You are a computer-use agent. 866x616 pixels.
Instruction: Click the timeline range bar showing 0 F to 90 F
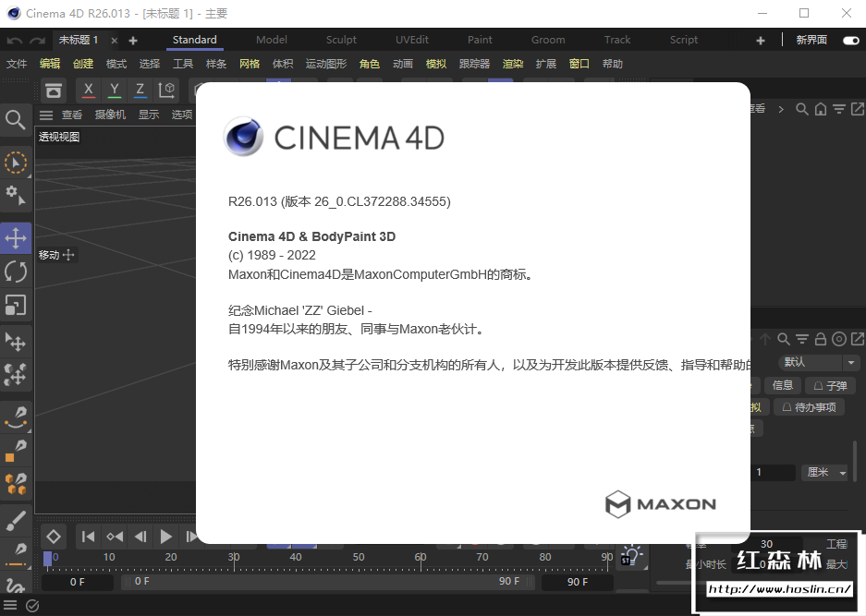pos(328,582)
